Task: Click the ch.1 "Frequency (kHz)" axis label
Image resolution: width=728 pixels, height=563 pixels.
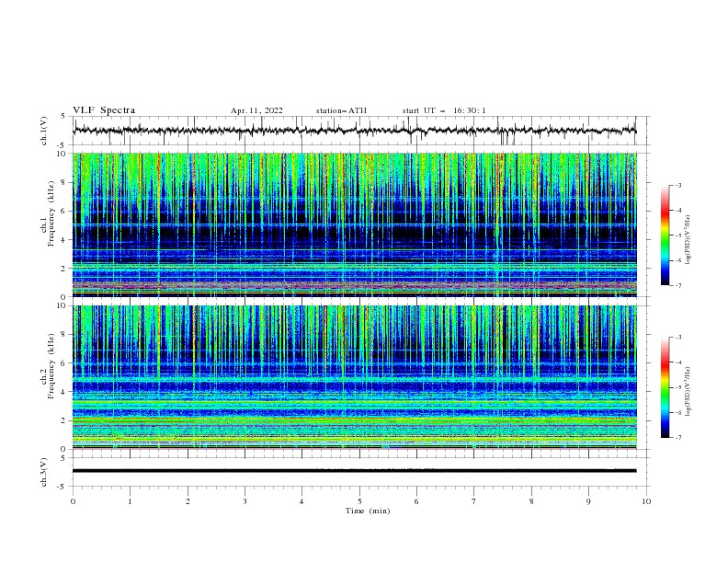Action: (x=51, y=213)
